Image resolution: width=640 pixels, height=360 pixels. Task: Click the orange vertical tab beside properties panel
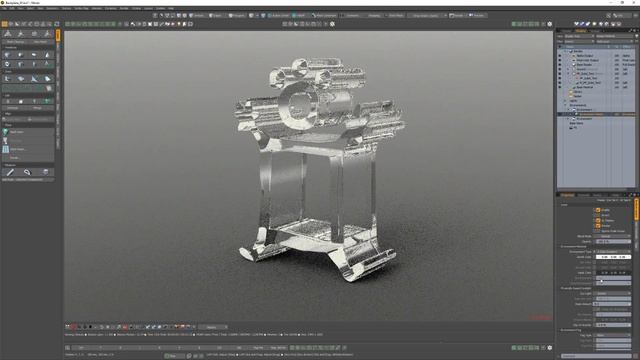636,209
